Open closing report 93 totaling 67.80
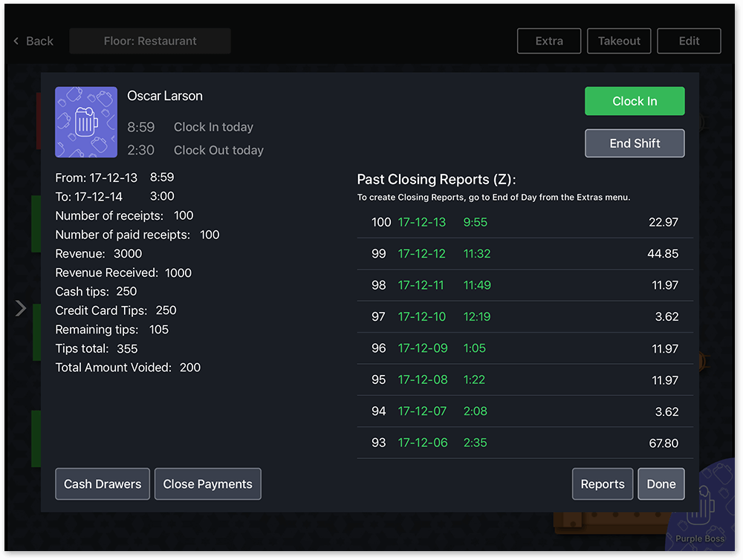 (x=525, y=443)
